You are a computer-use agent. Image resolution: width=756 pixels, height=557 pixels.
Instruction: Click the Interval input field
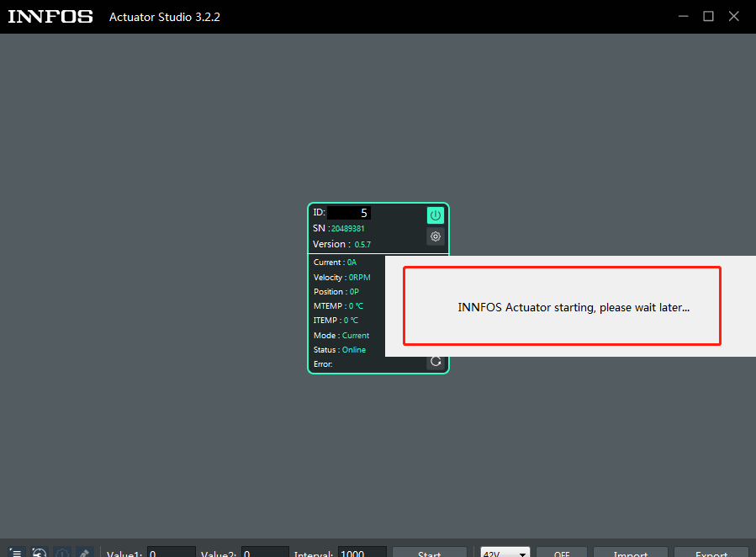(x=362, y=553)
